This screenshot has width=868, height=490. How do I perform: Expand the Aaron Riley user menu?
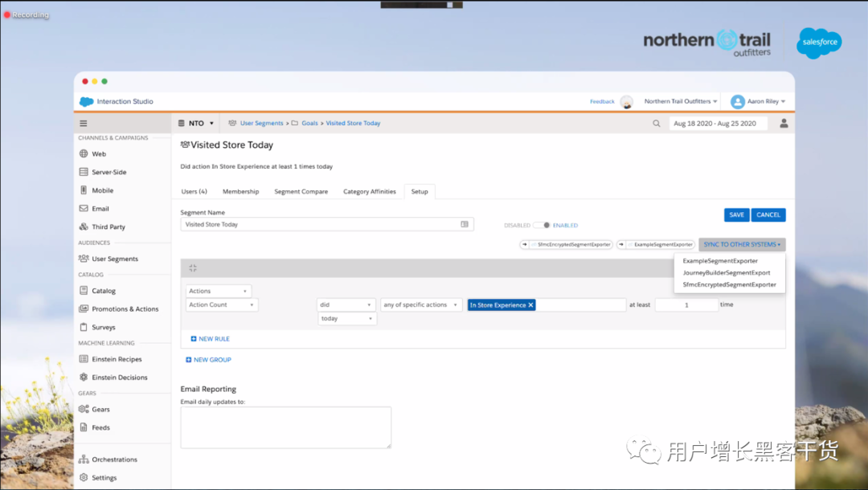tap(766, 101)
